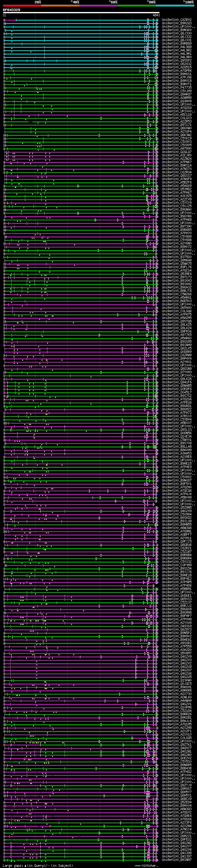The image size is (197, 868).
Task: Select the UniRef100_B9INH9 label
Action: pos(177,345)
